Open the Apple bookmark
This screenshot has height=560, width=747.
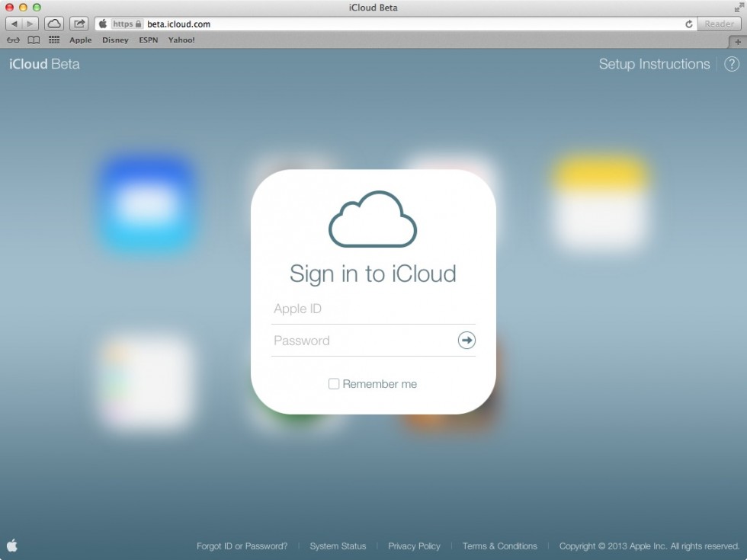tap(80, 40)
